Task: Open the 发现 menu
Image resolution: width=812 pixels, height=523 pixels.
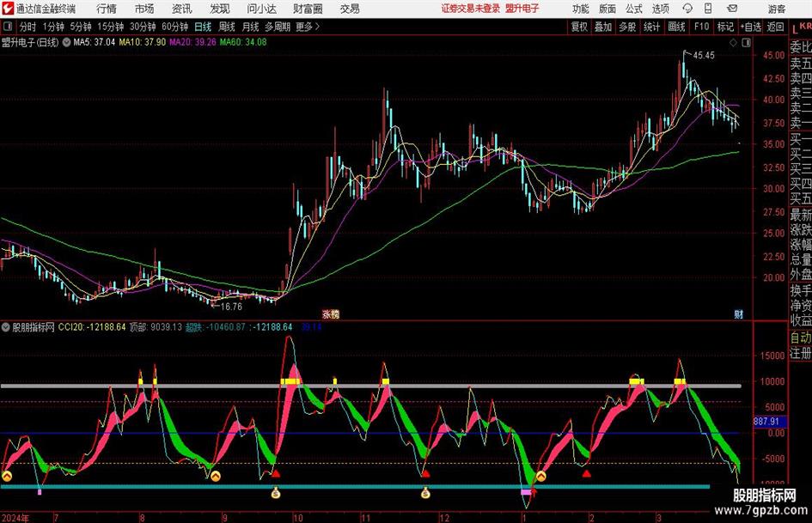Action: tap(220, 9)
